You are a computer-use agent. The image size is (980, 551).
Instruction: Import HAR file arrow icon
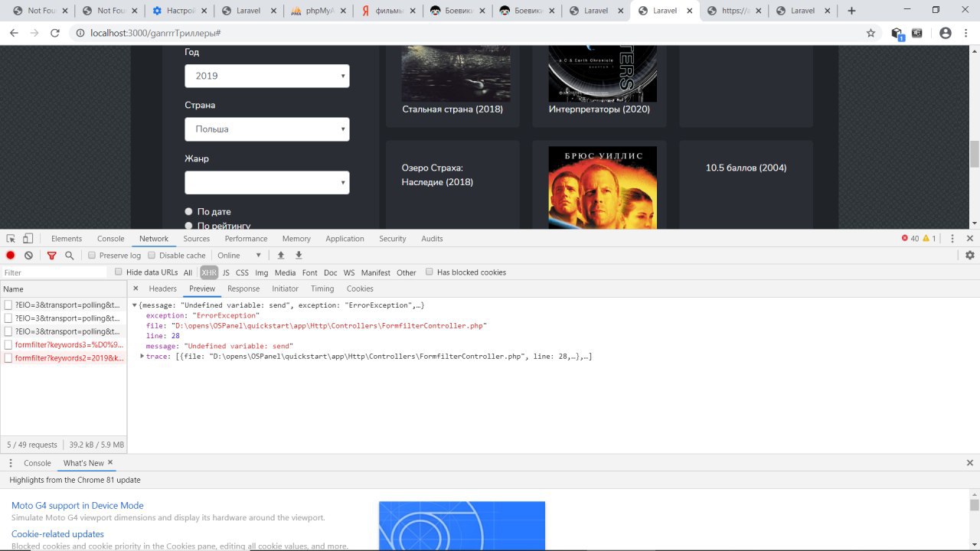pos(281,256)
